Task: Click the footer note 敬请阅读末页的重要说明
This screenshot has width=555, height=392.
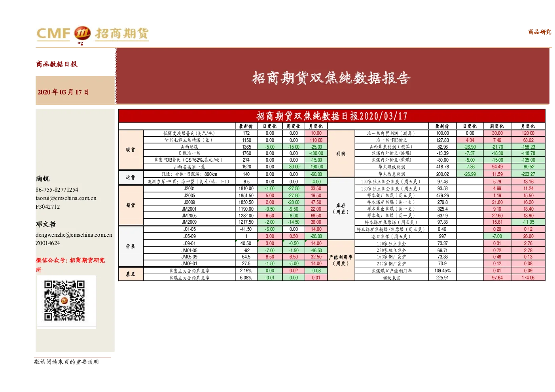Action: [66, 362]
